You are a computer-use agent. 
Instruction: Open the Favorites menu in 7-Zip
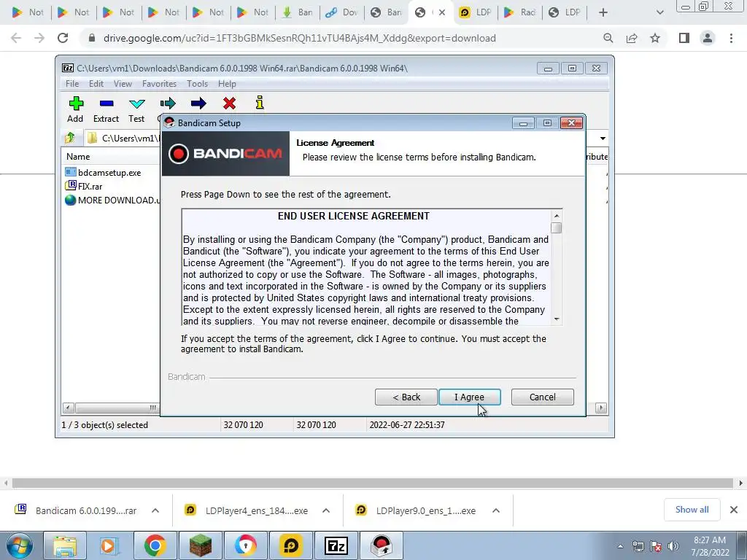click(159, 84)
